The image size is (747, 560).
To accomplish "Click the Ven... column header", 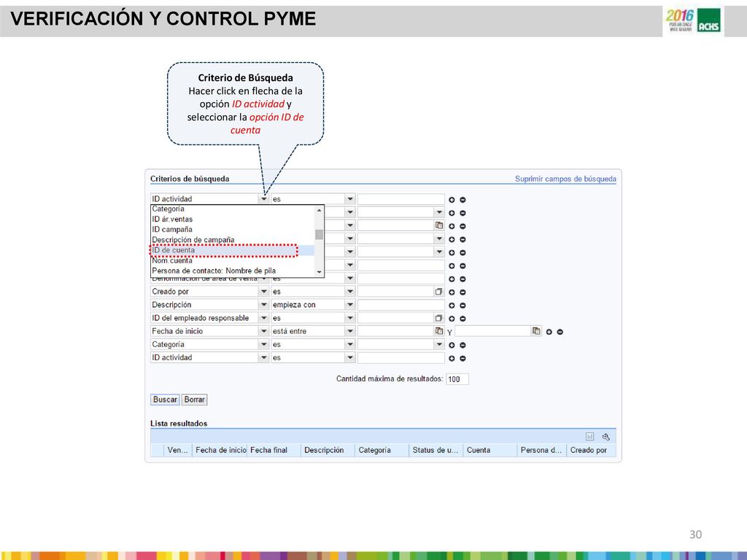I will point(178,450).
